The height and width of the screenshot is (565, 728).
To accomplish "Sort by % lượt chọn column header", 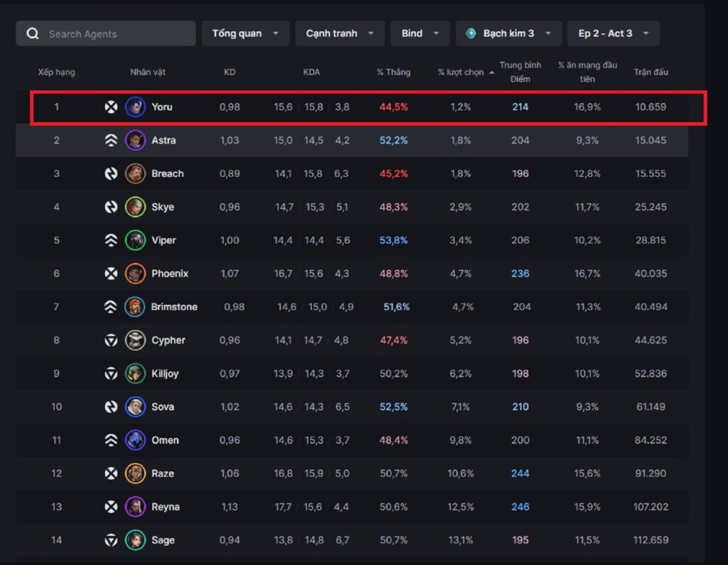I will point(461,72).
